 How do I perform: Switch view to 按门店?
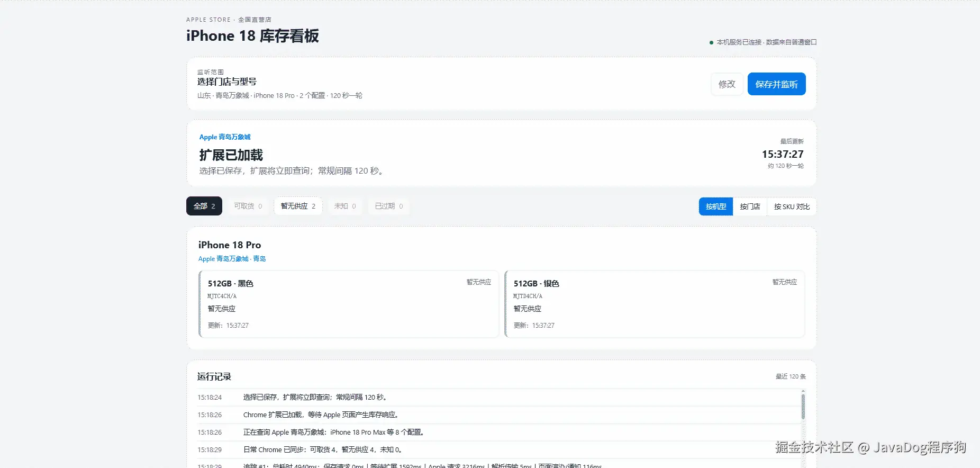750,206
